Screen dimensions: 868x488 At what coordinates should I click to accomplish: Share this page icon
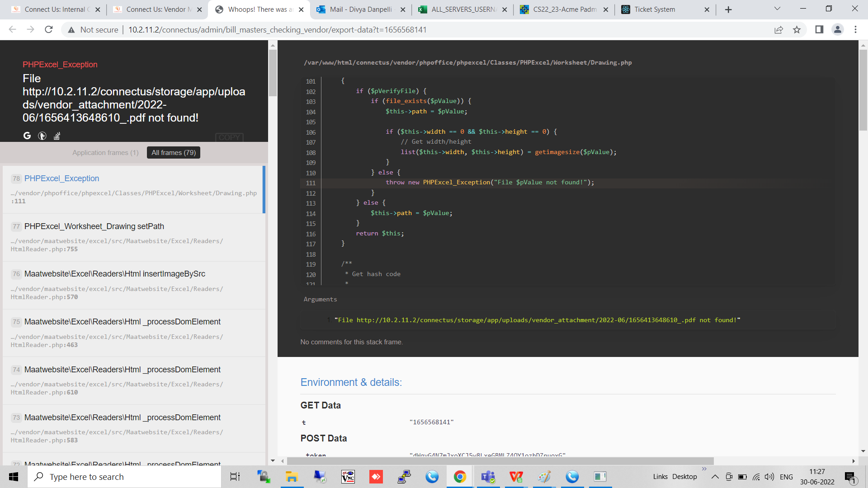[x=778, y=30]
